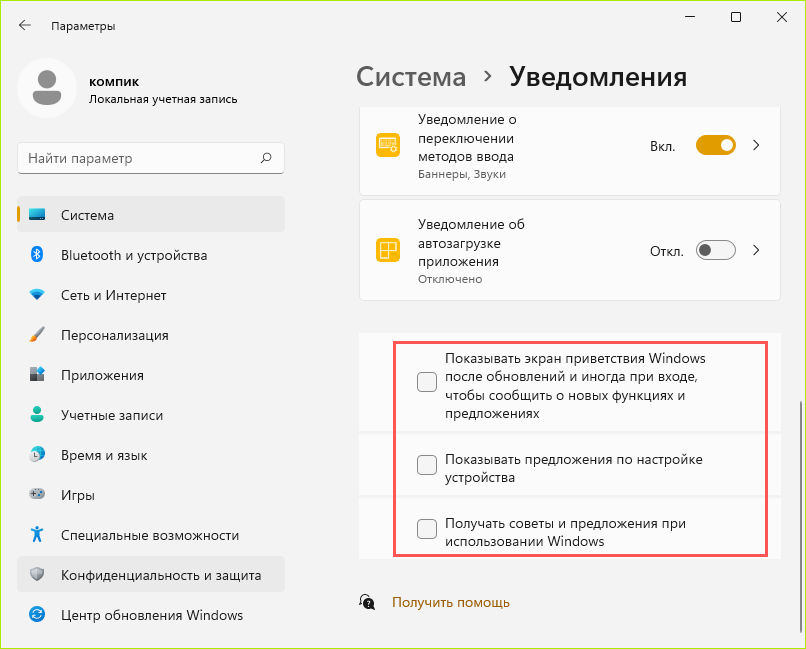806x649 pixels.
Task: Click the Локальная учетная запись text
Action: [163, 99]
